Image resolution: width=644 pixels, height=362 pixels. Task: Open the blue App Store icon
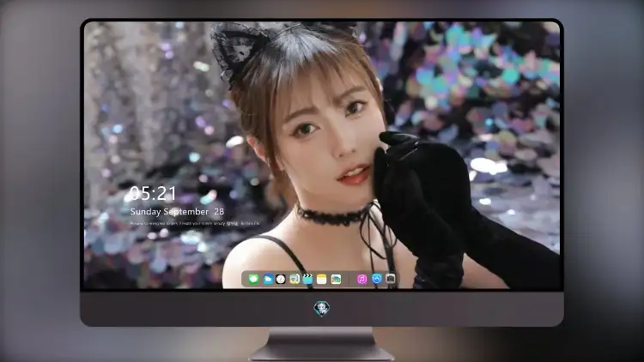coord(376,279)
